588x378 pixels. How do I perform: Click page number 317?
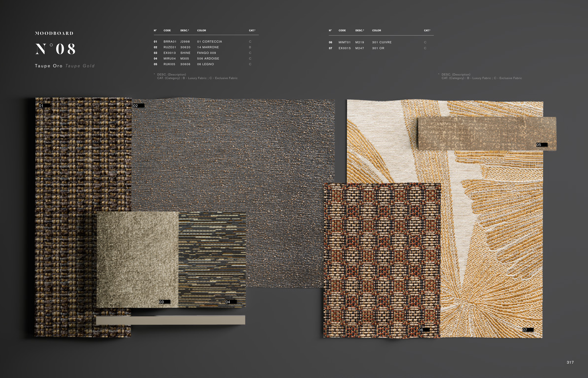click(570, 362)
